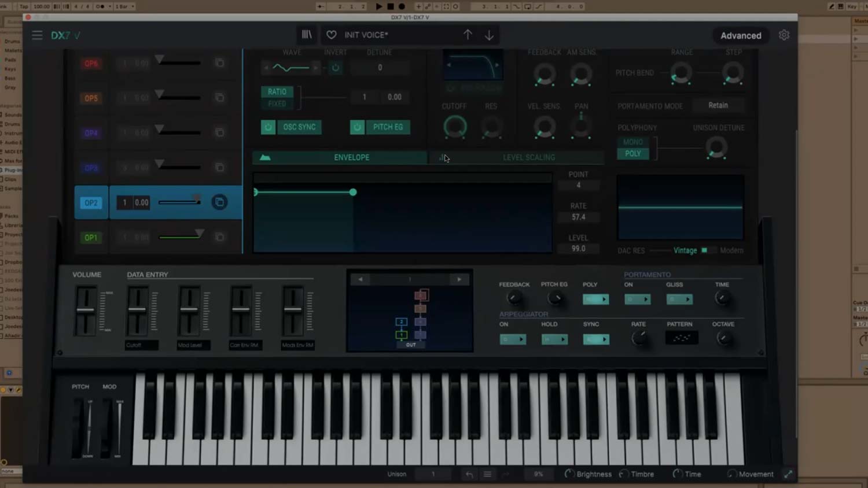The image size is (868, 488).
Task: Click the Advanced panel button
Action: (x=741, y=36)
